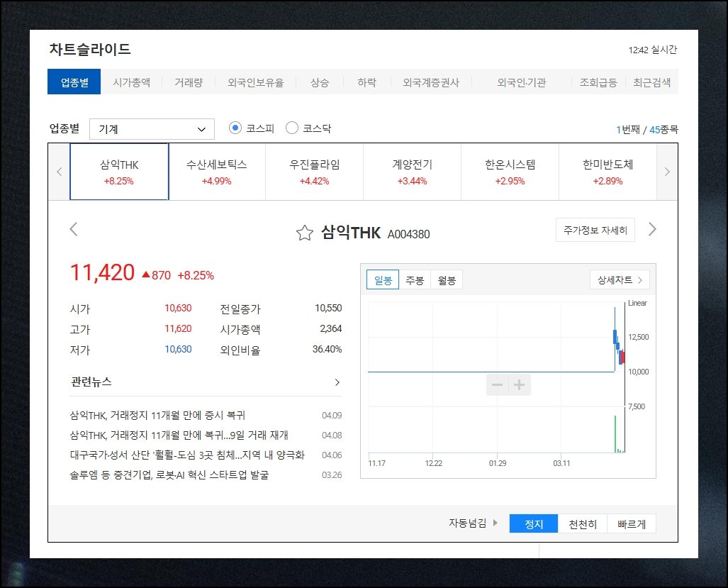Switch to 조회급등 tab
The width and height of the screenshot is (728, 588).
tap(598, 82)
